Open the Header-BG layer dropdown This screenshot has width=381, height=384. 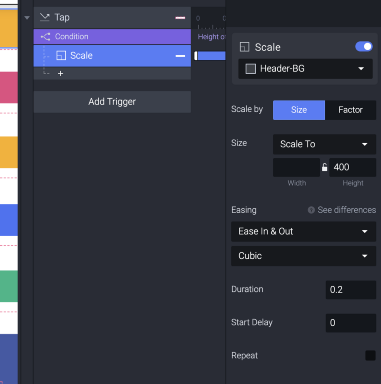(x=305, y=69)
